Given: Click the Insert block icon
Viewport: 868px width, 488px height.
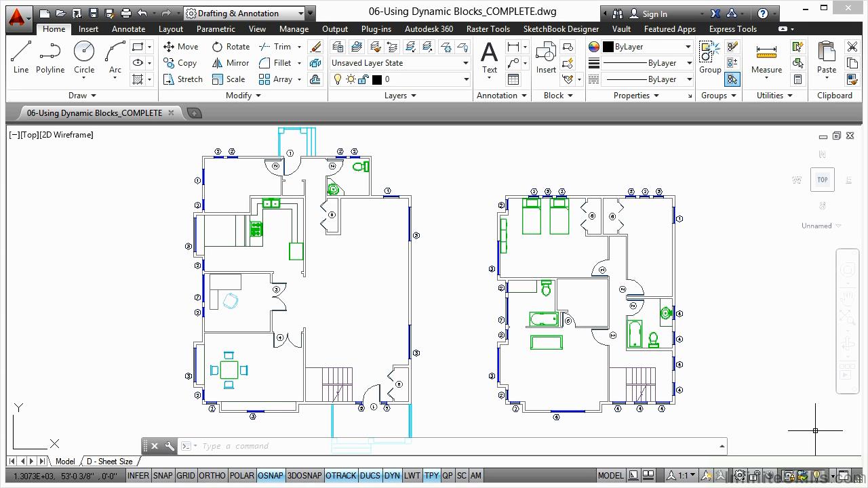Looking at the screenshot, I should [546, 56].
